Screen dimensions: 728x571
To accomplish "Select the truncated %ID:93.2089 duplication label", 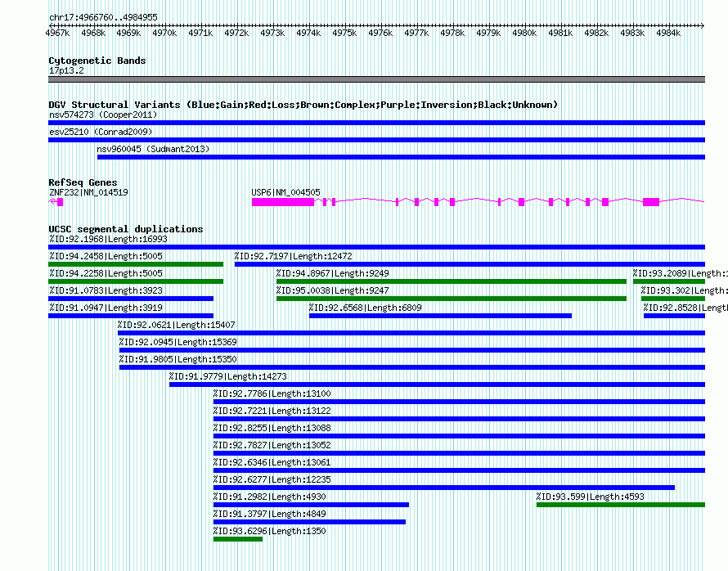I will click(x=681, y=273).
